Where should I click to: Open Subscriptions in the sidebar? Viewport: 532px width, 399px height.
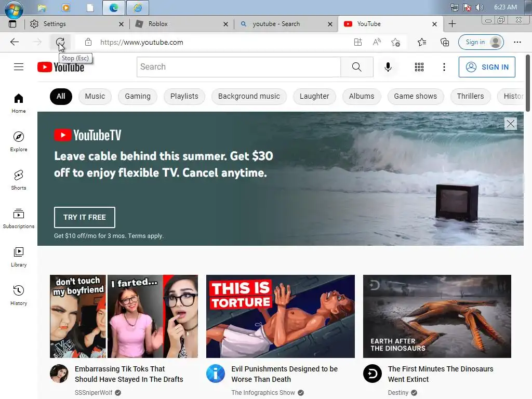[19, 219]
